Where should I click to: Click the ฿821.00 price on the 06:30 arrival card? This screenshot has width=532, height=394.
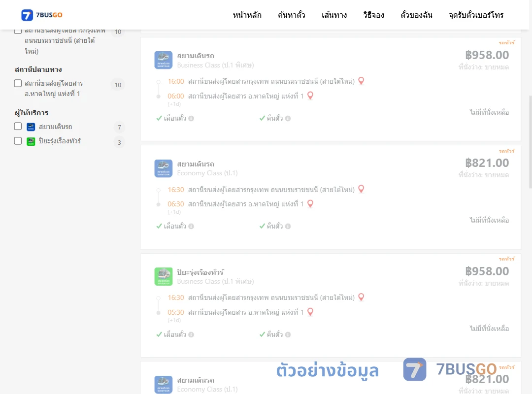487,163
